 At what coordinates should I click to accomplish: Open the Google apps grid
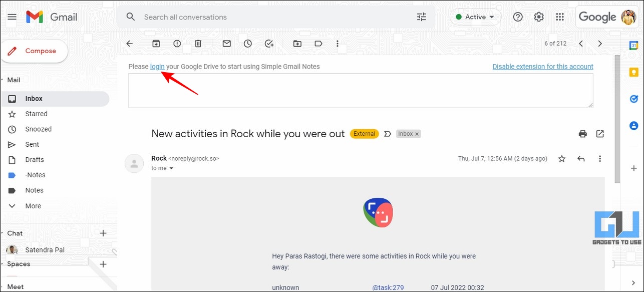point(560,17)
